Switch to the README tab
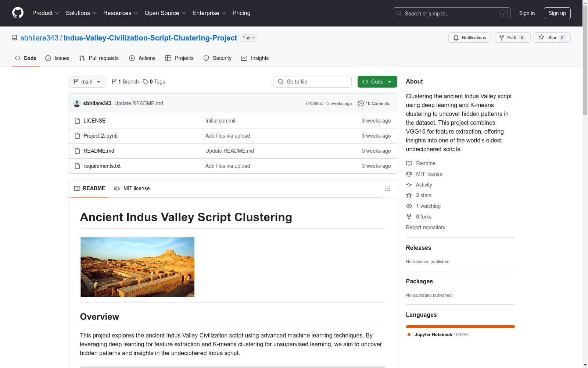588x368 pixels. coord(90,188)
